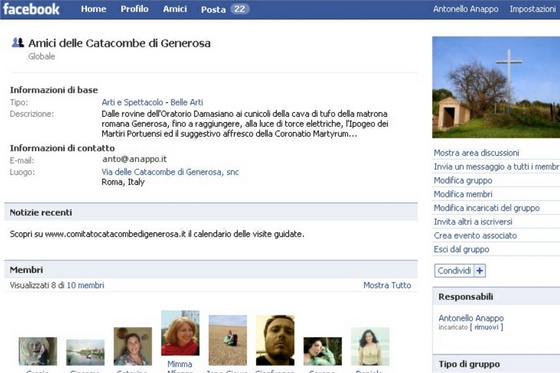Click Crea evento associato
Image resolution: width=560 pixels, height=373 pixels.
point(475,236)
